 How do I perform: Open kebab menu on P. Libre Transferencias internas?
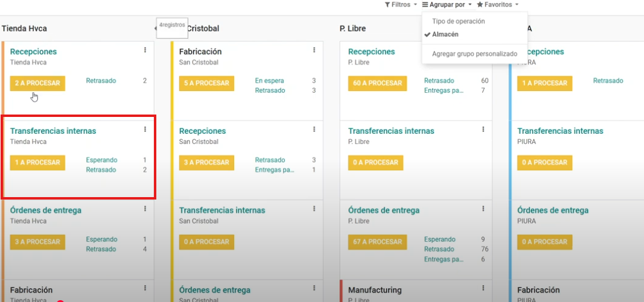click(483, 129)
